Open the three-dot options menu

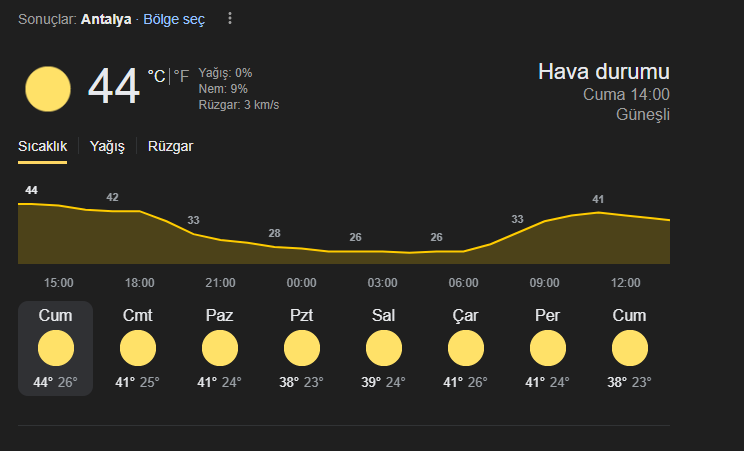[230, 19]
